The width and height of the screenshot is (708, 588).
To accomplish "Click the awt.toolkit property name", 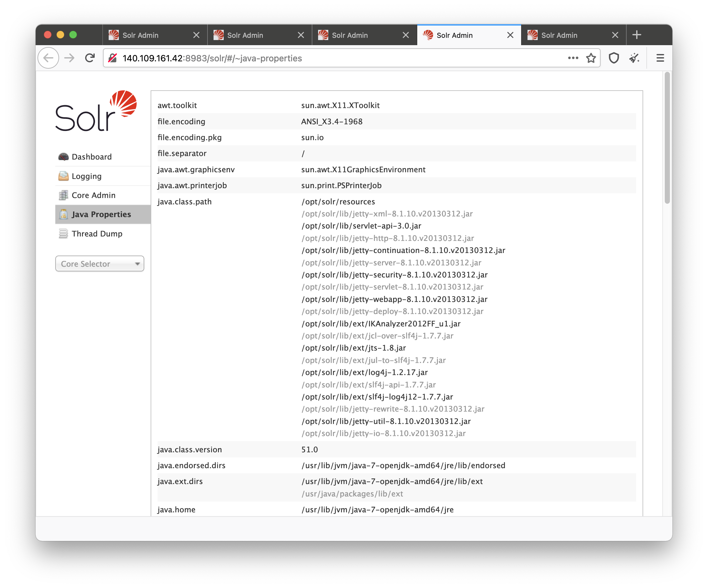I will [177, 105].
